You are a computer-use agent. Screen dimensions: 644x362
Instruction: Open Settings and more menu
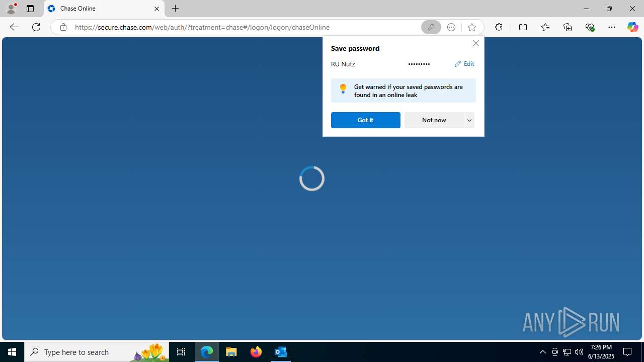(x=612, y=27)
